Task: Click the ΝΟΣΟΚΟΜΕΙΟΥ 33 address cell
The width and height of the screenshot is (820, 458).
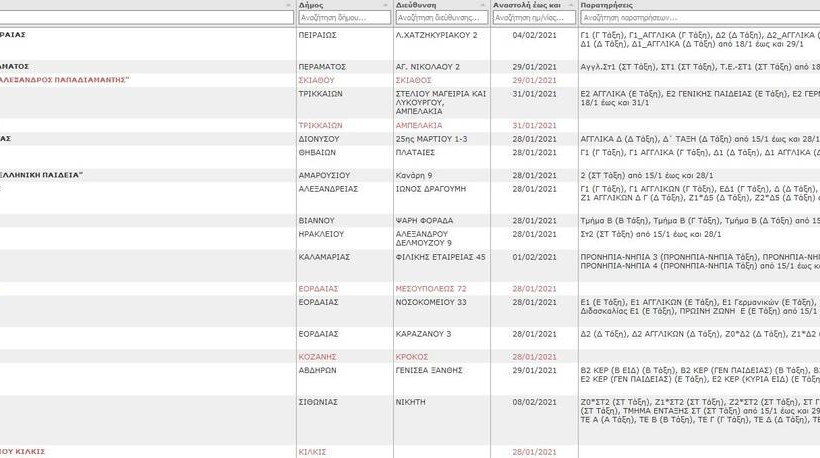Action: [431, 302]
